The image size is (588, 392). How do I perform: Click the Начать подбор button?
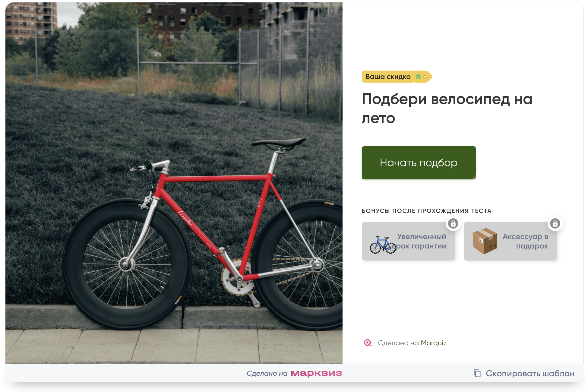coord(419,163)
